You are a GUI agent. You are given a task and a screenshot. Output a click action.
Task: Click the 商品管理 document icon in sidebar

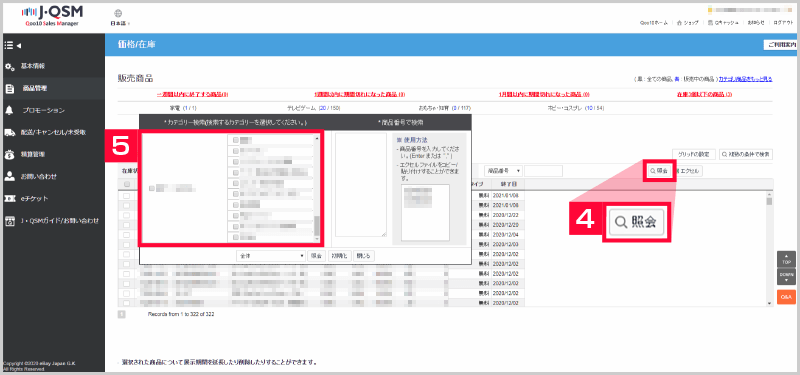click(9, 89)
